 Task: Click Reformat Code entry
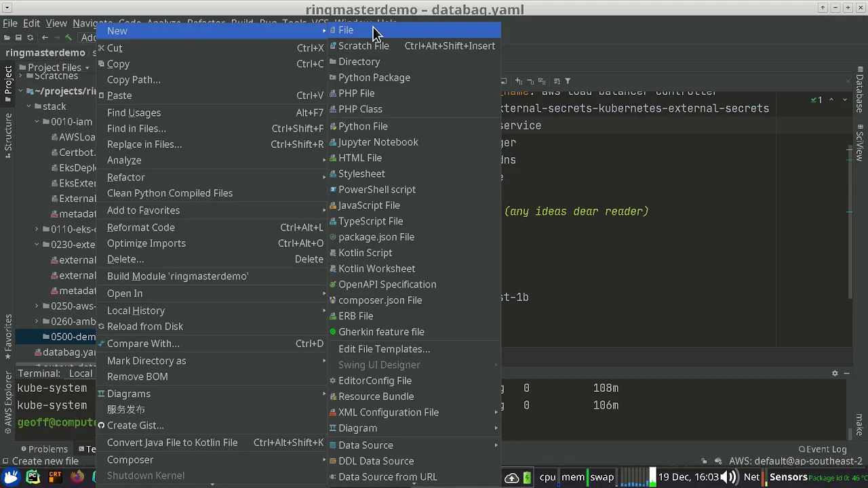click(212, 228)
